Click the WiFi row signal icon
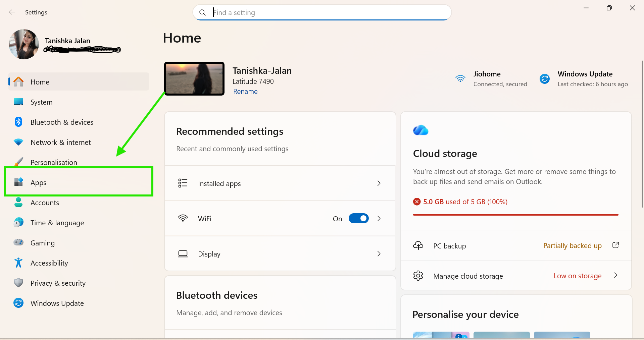Viewport: 644px width, 340px height. point(183,218)
